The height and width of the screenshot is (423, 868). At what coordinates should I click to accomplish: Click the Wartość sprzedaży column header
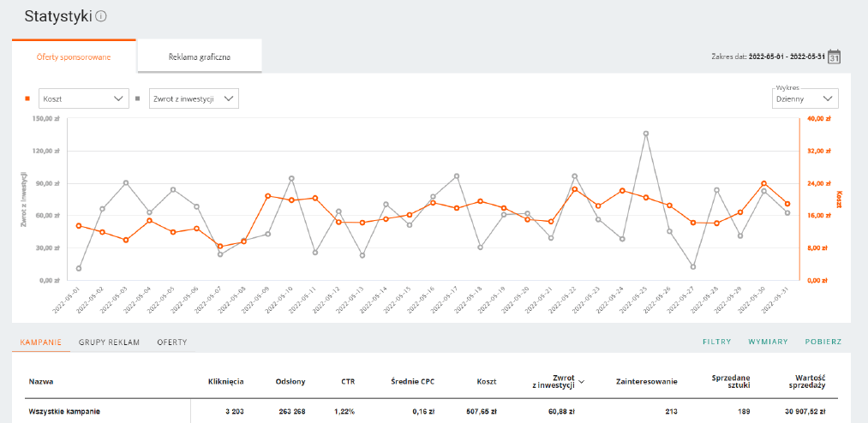pyautogui.click(x=809, y=382)
